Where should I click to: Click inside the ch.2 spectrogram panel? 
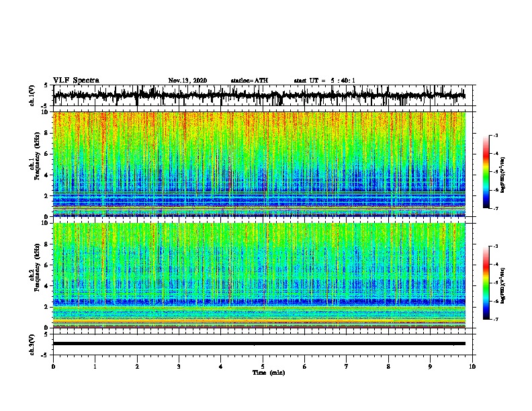click(259, 275)
